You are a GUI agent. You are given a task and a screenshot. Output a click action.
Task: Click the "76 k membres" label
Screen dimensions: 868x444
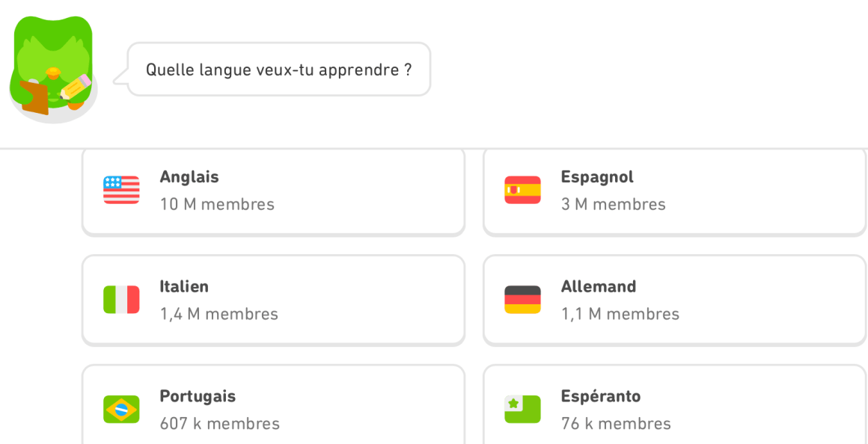coord(616,424)
